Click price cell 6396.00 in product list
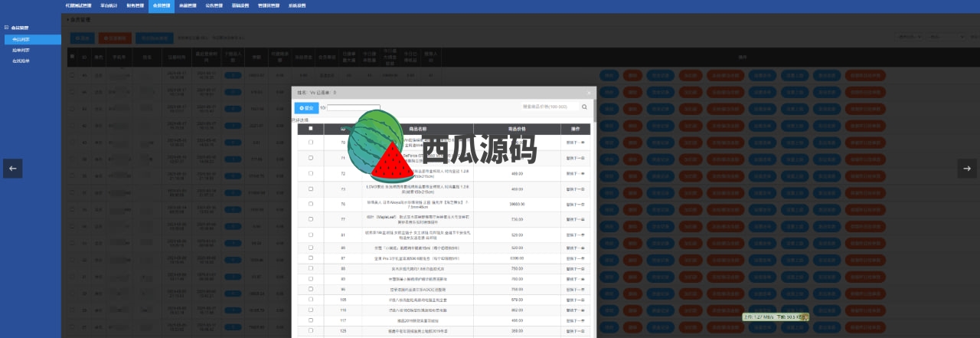 516,258
